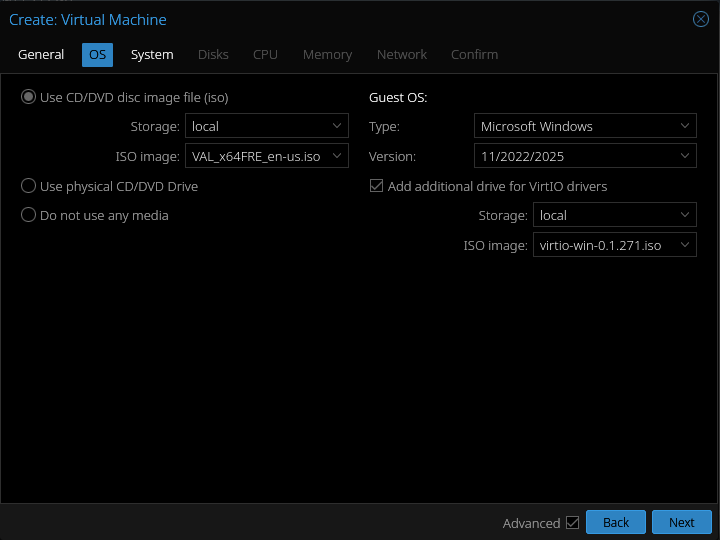Switch to the Network tab
Screen dimensions: 720x540
(x=402, y=55)
